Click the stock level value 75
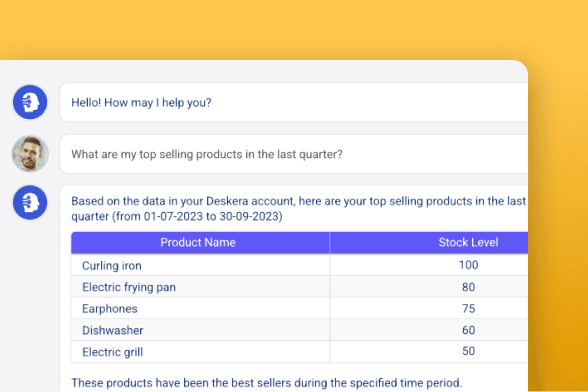Image resolution: width=588 pixels, height=392 pixels. (x=468, y=308)
